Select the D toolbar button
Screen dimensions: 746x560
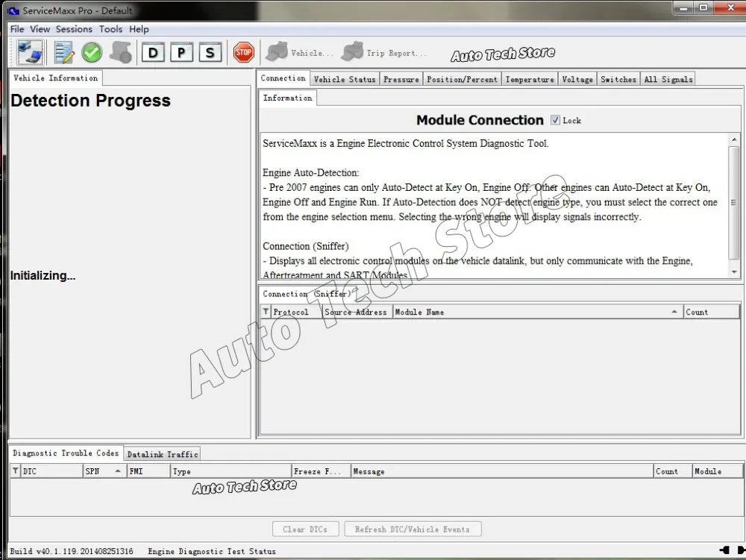(x=153, y=52)
